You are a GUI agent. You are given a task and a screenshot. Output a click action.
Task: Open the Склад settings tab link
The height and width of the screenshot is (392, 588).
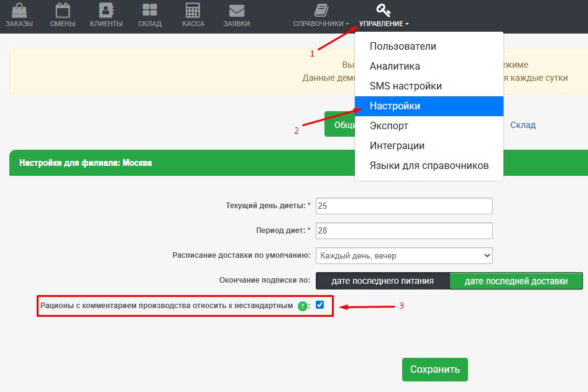523,125
